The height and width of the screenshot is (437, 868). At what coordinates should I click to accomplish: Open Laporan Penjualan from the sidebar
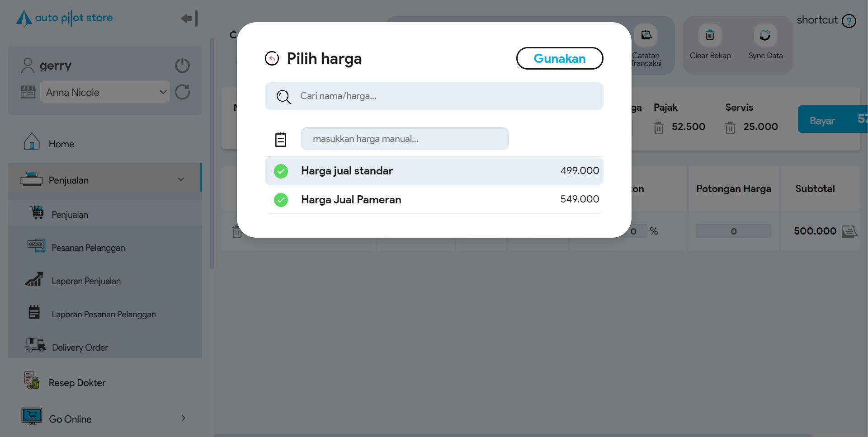click(x=86, y=281)
